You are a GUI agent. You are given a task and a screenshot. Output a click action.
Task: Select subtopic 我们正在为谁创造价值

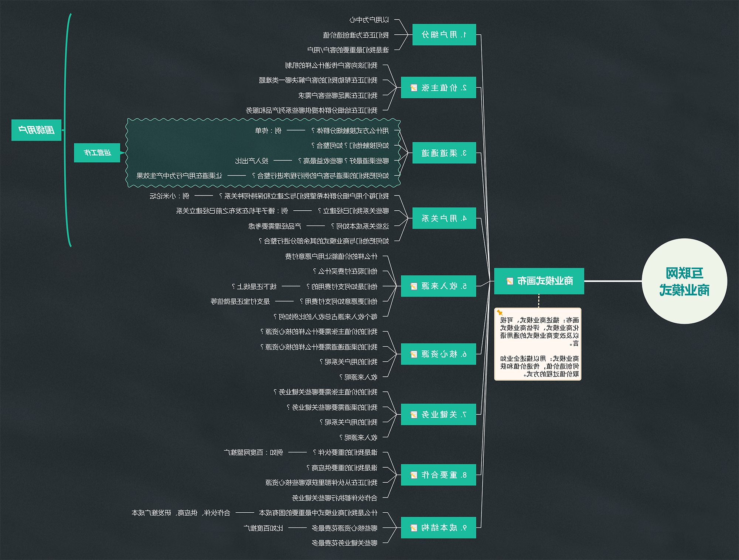click(356, 35)
